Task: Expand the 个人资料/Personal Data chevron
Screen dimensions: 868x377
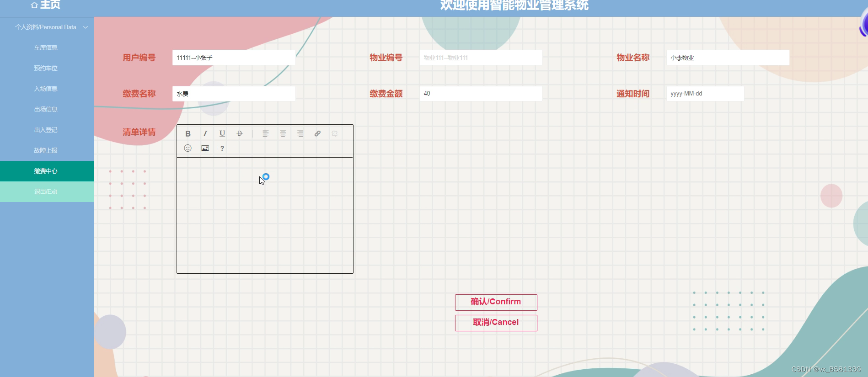Action: coord(86,27)
